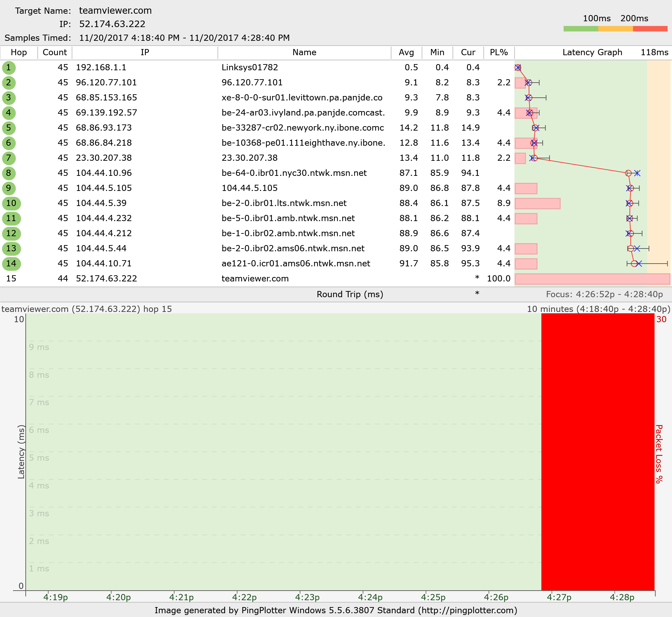
Task: Click the 4:23p time axis marker
Action: (307, 597)
